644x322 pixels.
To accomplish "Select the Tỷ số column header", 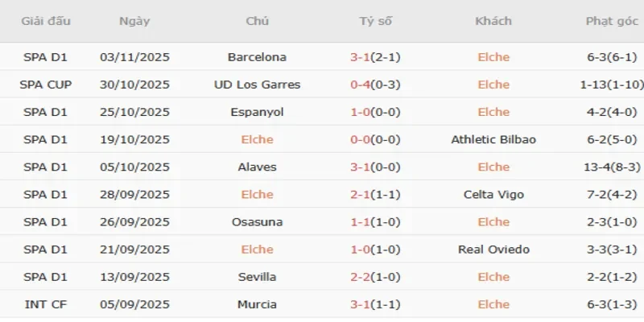I will [x=376, y=21].
